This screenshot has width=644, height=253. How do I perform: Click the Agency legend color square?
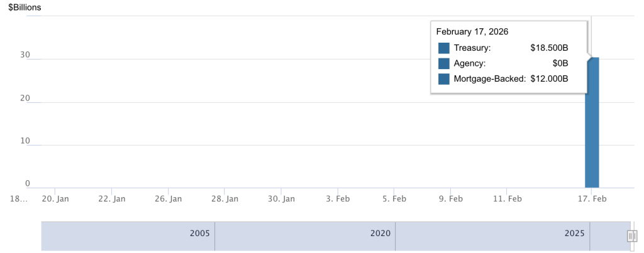pos(444,63)
